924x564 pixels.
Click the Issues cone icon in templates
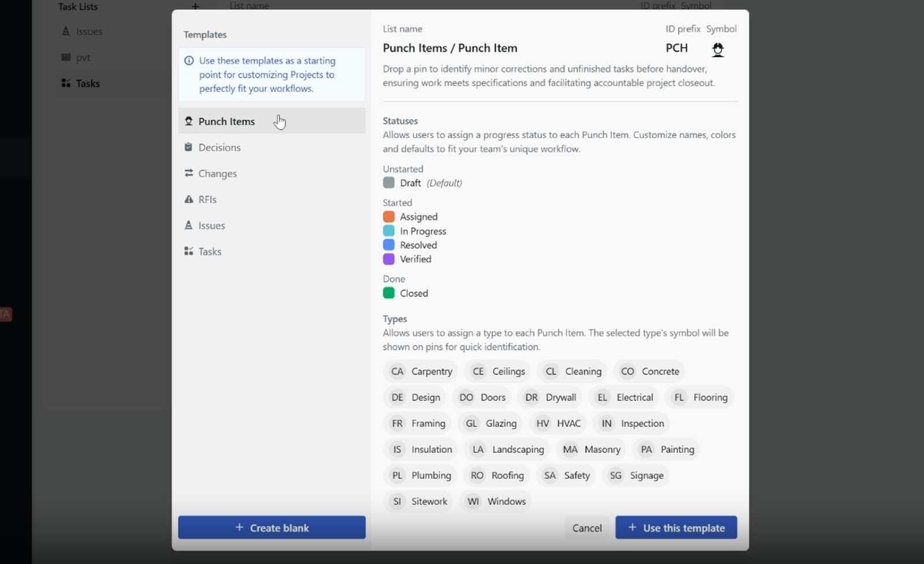point(188,225)
